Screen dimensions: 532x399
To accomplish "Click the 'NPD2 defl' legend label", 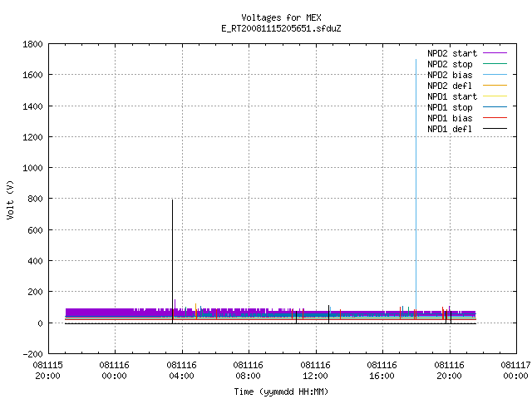I will click(450, 86).
